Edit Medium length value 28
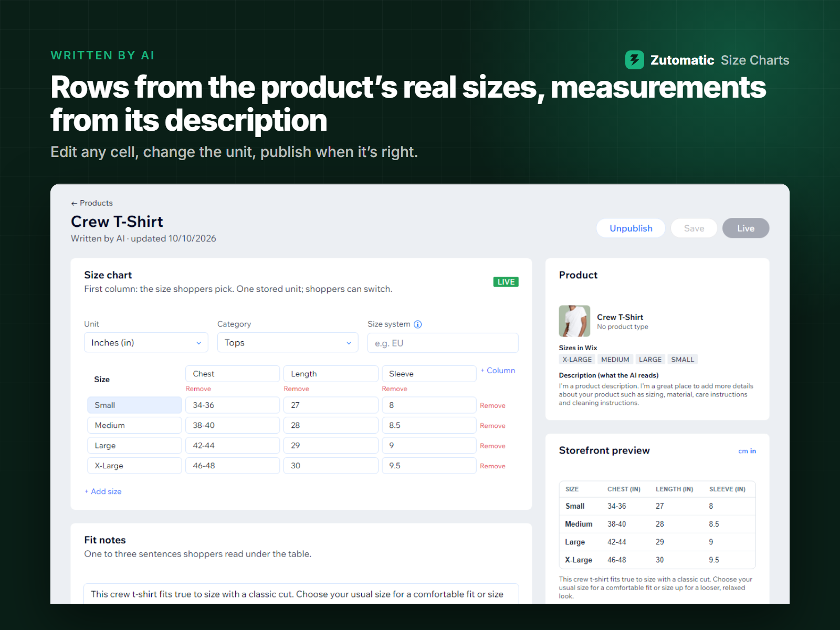The width and height of the screenshot is (840, 630). click(331, 425)
